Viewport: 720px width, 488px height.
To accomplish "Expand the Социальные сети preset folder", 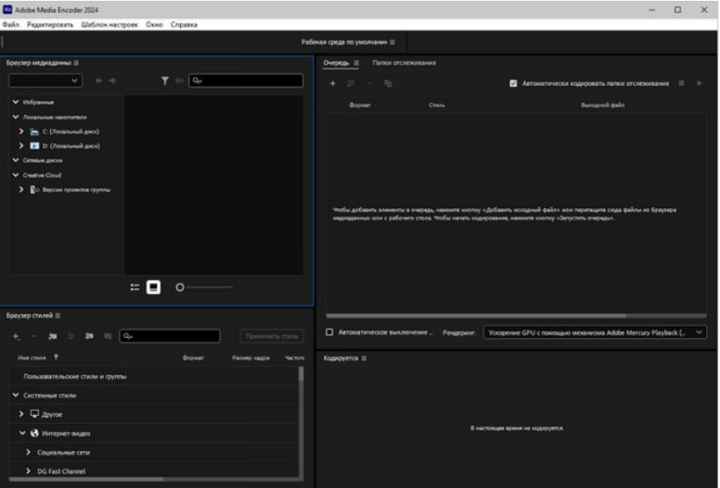I will click(28, 452).
